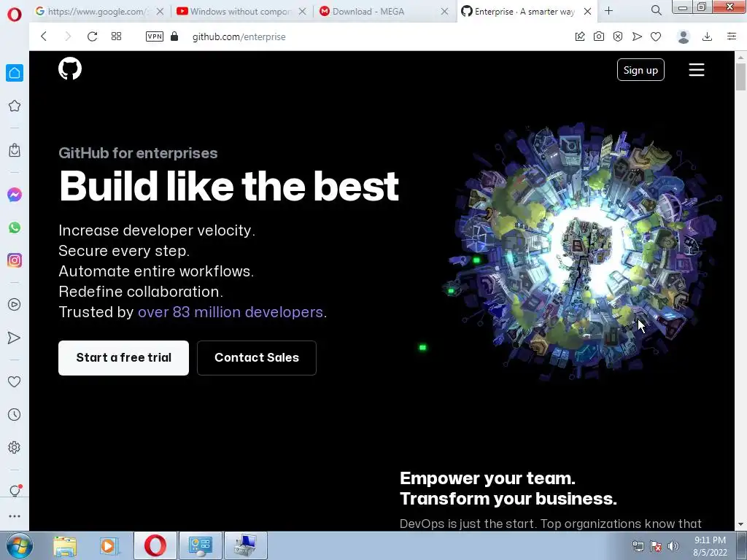This screenshot has width=747, height=560.
Task: Open the Speed Dial start page grid
Action: click(116, 36)
